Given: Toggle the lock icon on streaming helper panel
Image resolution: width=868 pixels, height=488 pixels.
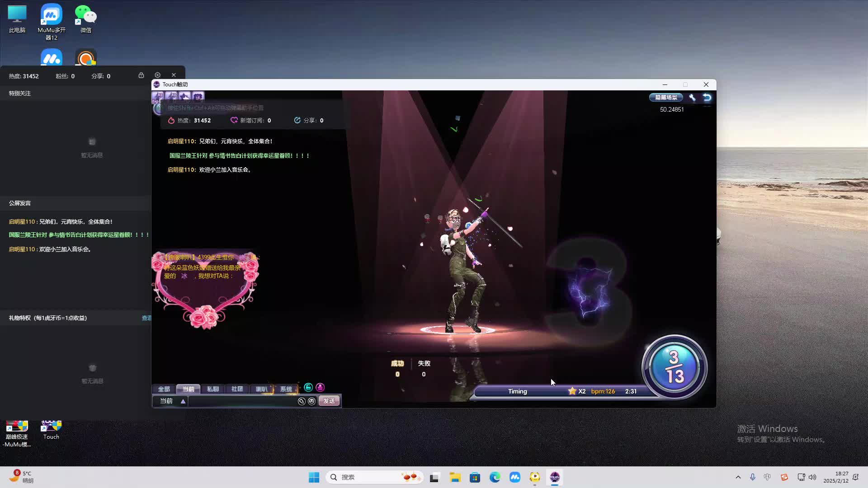Looking at the screenshot, I should 141,75.
